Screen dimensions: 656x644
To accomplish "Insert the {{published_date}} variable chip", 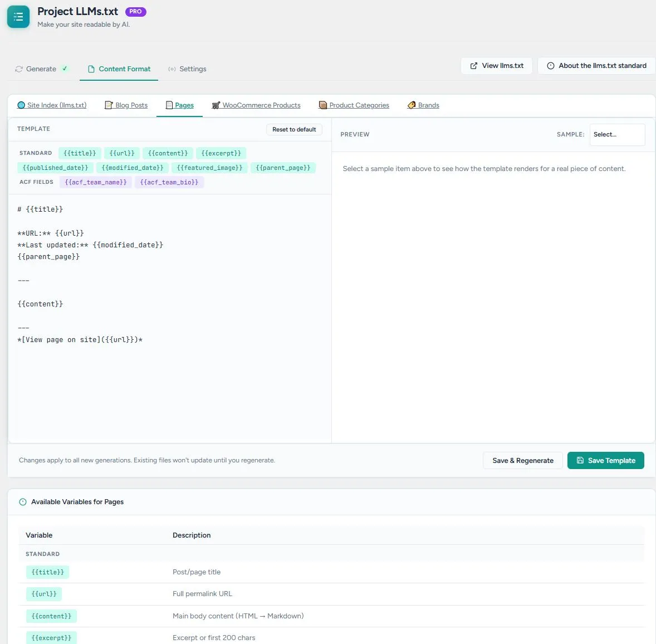I will (55, 168).
